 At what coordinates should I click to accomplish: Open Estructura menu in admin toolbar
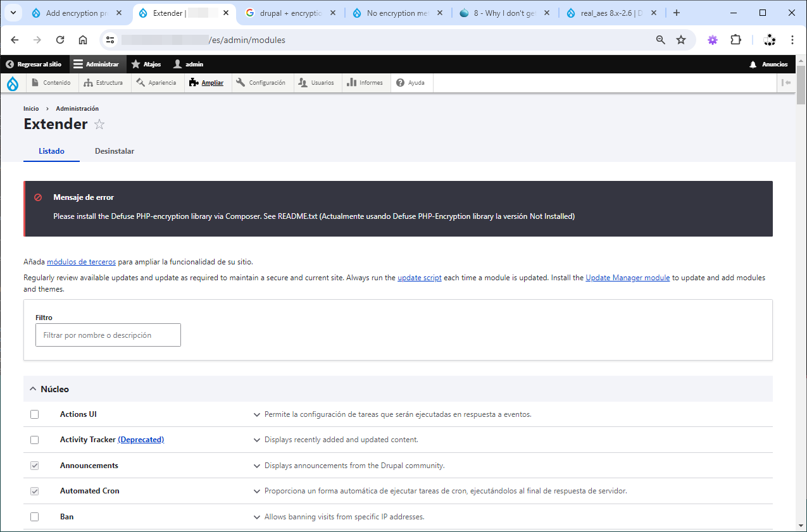pos(104,83)
